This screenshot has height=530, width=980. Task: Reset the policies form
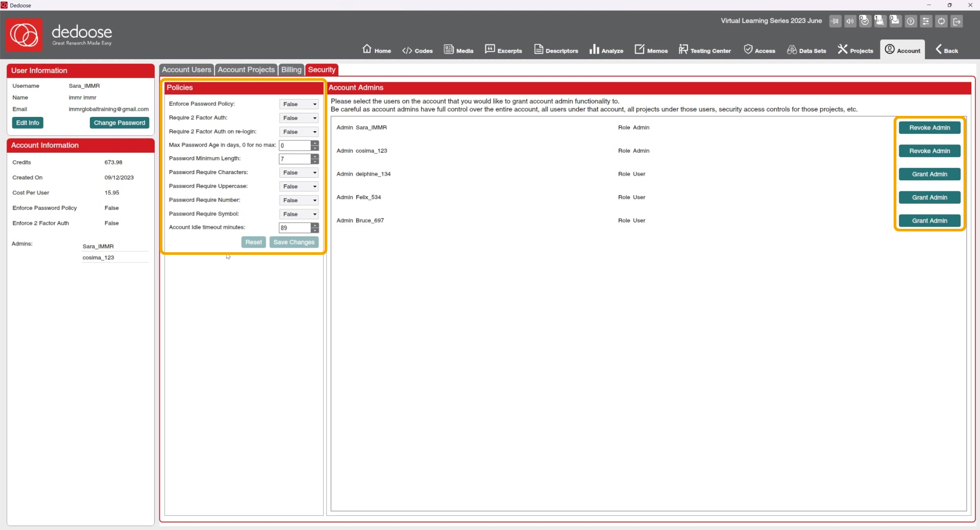254,243
